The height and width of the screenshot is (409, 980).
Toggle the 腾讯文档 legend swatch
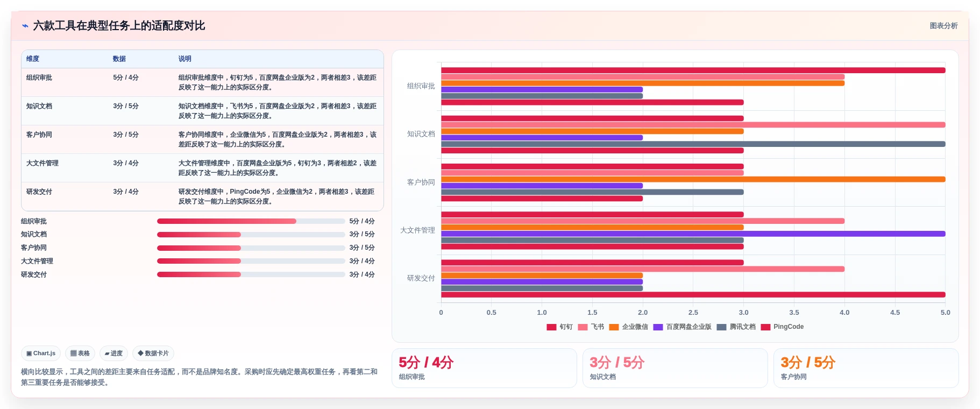tap(721, 327)
